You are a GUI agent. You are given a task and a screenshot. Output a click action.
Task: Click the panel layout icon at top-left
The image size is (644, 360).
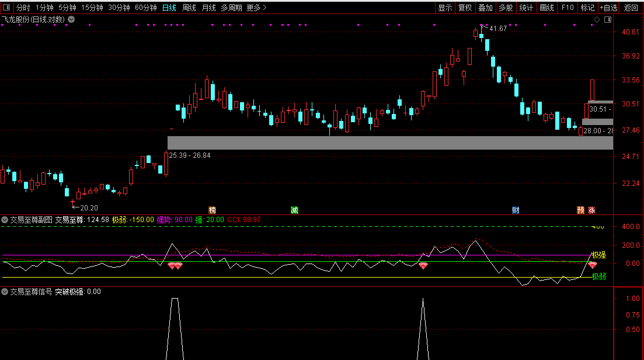click(6, 8)
